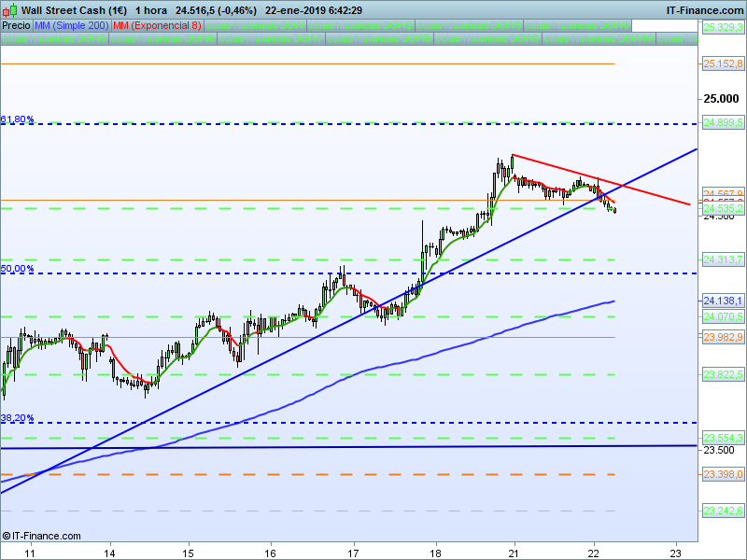The image size is (747, 560).
Task: Click date 15 on the time axis
Action: (189, 553)
